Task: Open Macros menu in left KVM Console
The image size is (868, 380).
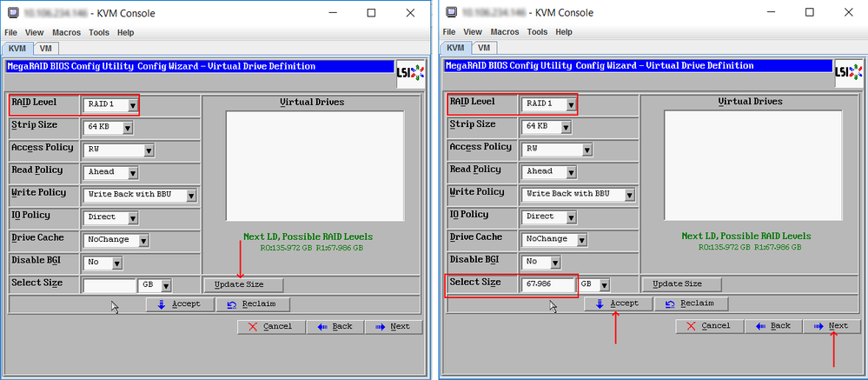Action: pyautogui.click(x=66, y=33)
